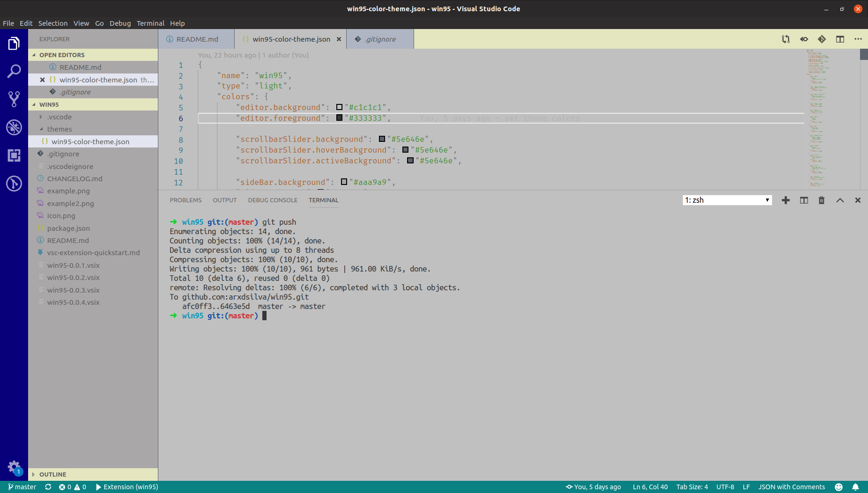Click the #333333 color swatch for editor.foreground
The image size is (868, 493).
pos(340,118)
